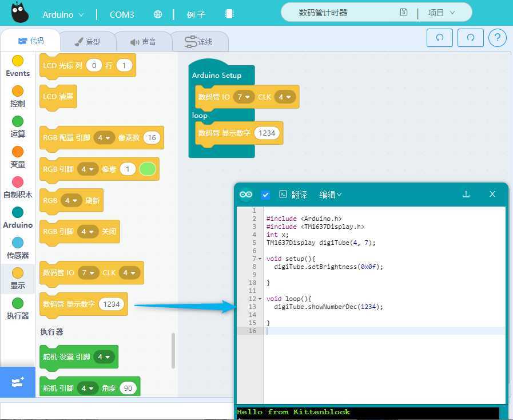Open the add extension button
Viewport: 513px width, 420px height.
(x=18, y=382)
